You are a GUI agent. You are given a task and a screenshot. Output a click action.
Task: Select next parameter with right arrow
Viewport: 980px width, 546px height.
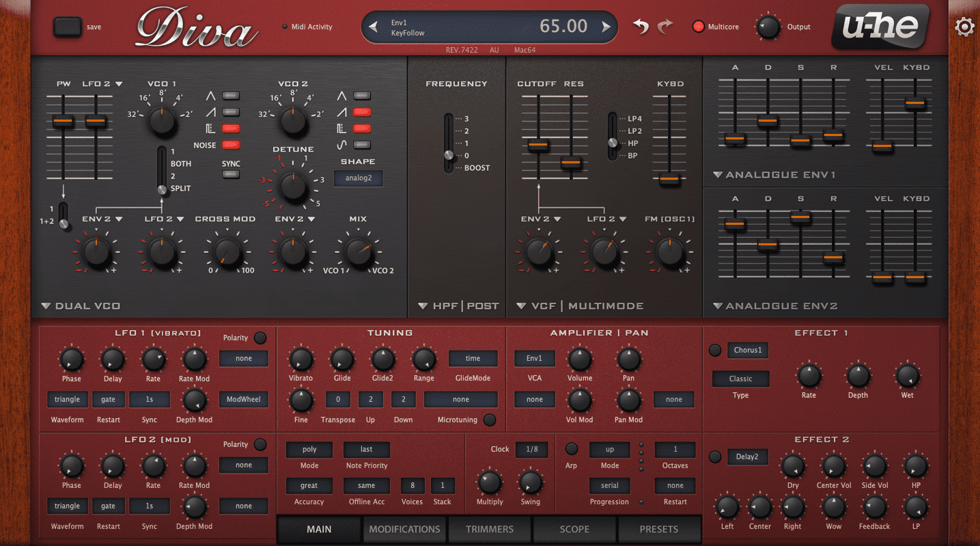[606, 27]
